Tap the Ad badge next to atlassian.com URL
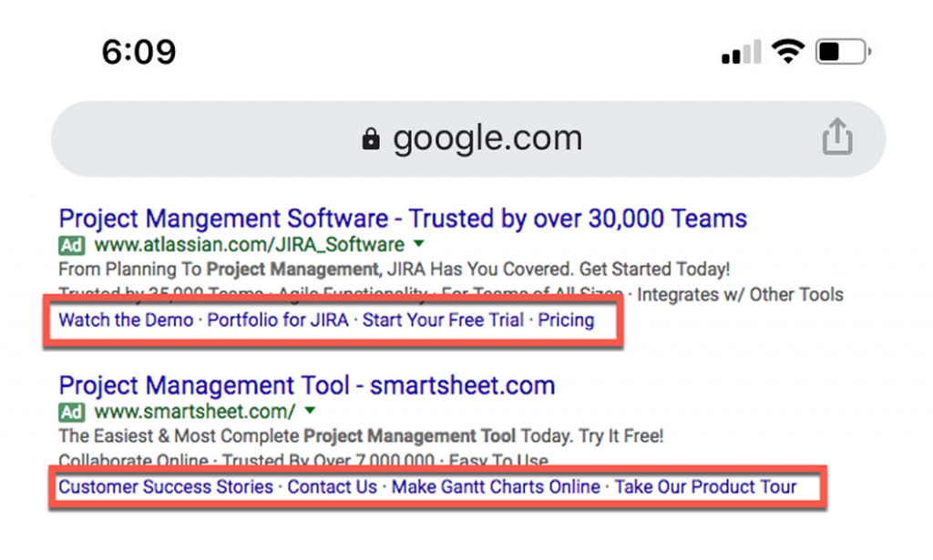 click(71, 245)
